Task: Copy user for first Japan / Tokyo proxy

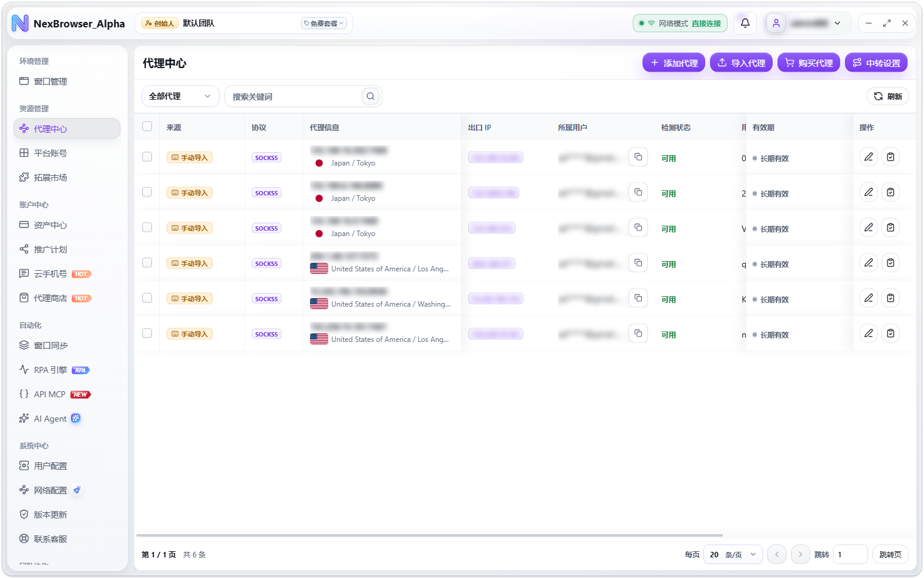Action: (638, 157)
